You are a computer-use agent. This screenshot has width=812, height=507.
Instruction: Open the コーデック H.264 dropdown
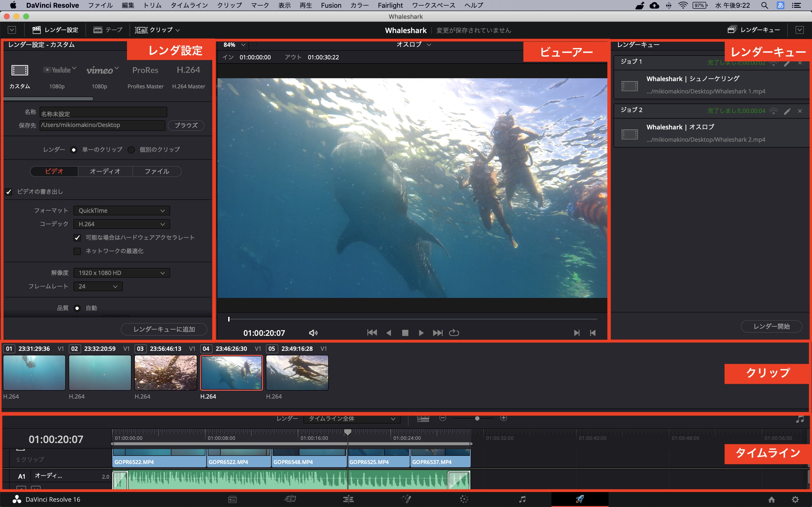click(122, 224)
